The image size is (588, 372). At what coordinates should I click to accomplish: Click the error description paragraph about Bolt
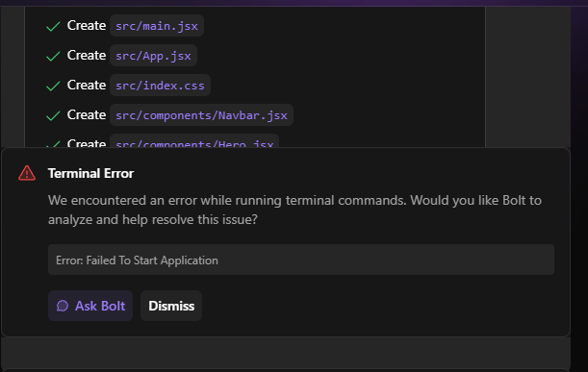click(294, 210)
